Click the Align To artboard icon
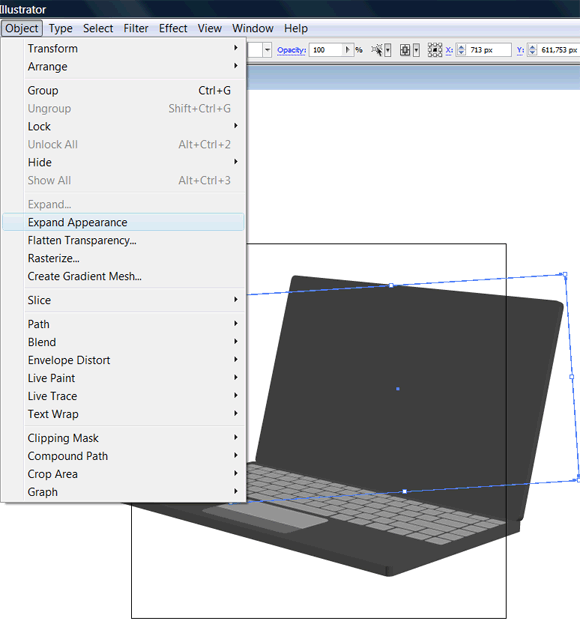The width and height of the screenshot is (580, 636). 405,50
